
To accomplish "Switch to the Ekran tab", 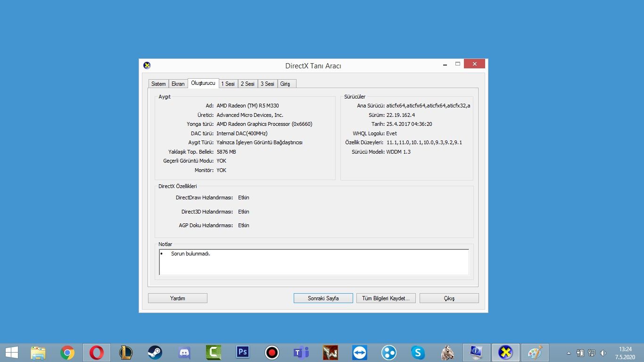I will (178, 84).
